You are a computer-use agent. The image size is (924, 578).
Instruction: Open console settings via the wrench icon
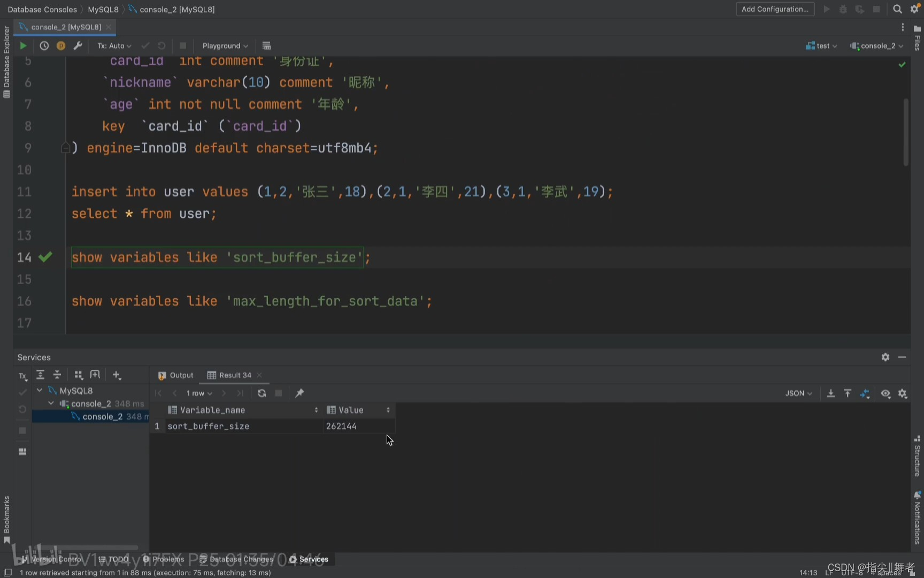(78, 46)
